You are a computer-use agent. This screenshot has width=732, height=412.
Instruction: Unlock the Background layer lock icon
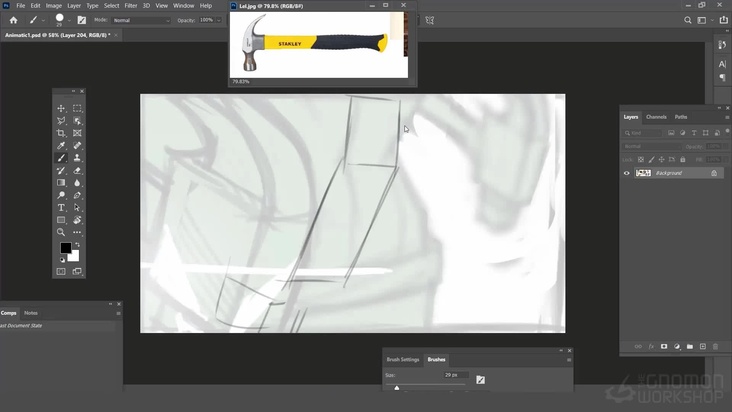(714, 173)
